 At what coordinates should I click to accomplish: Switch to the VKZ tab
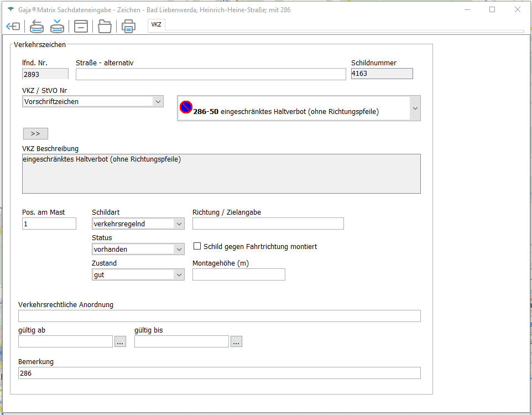tap(157, 24)
